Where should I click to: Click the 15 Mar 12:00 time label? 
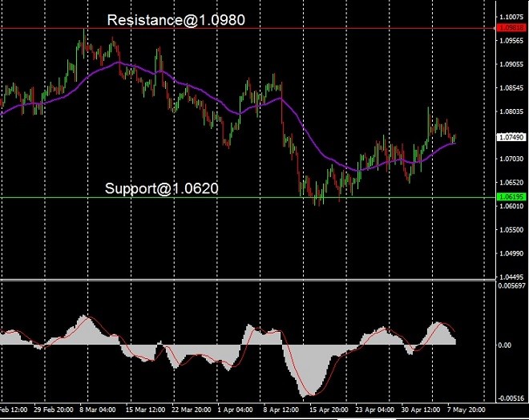point(145,410)
